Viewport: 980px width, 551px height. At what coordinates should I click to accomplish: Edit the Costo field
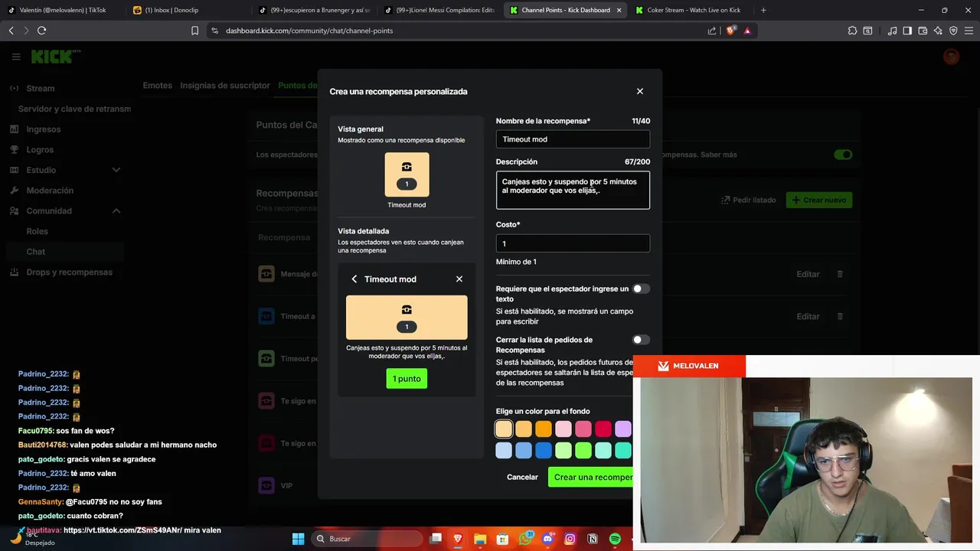tap(573, 243)
